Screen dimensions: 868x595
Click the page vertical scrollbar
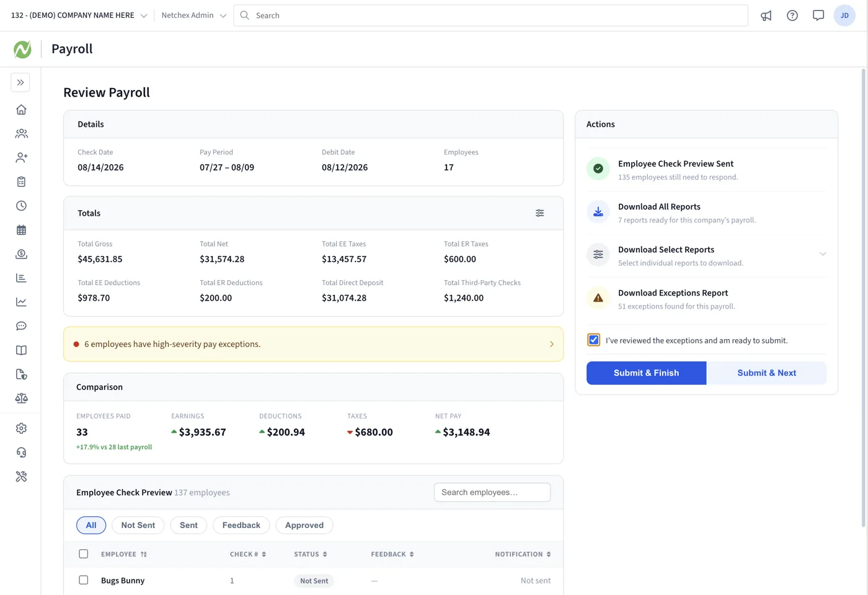point(864,297)
